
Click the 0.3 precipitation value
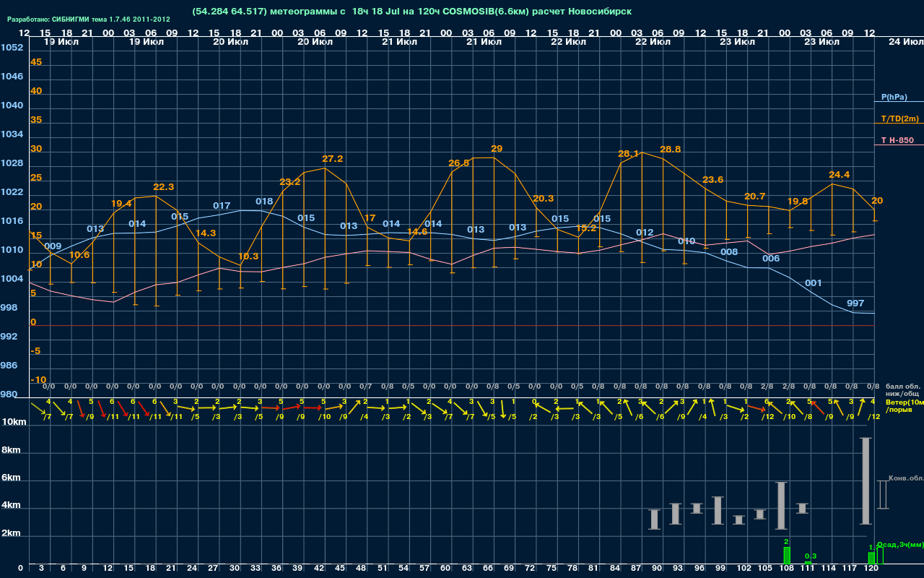point(811,556)
